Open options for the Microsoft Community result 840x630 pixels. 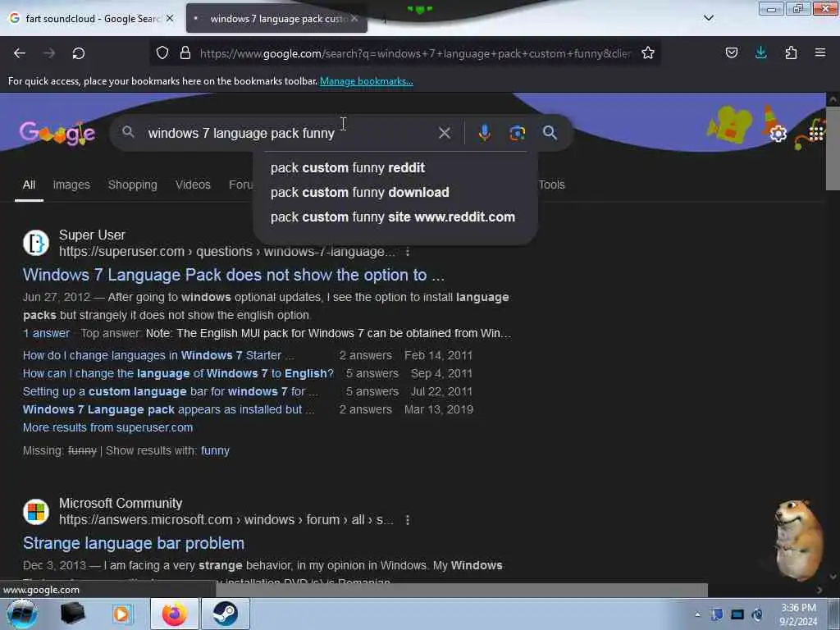(408, 520)
